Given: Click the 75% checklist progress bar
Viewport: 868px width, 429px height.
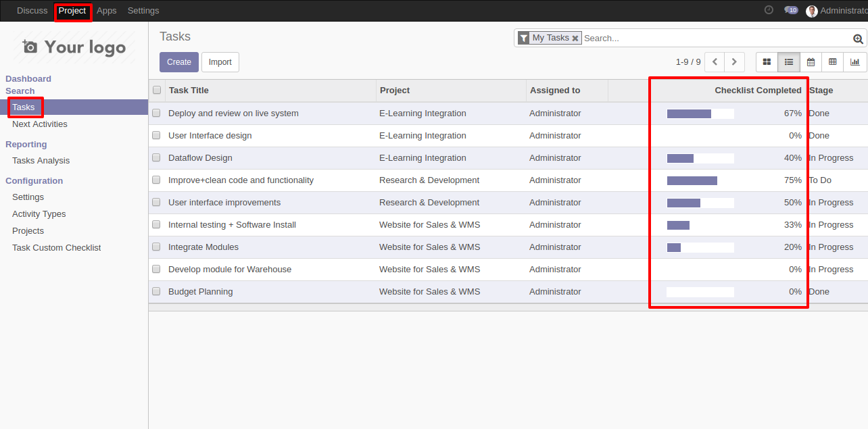Looking at the screenshot, I should [x=700, y=180].
